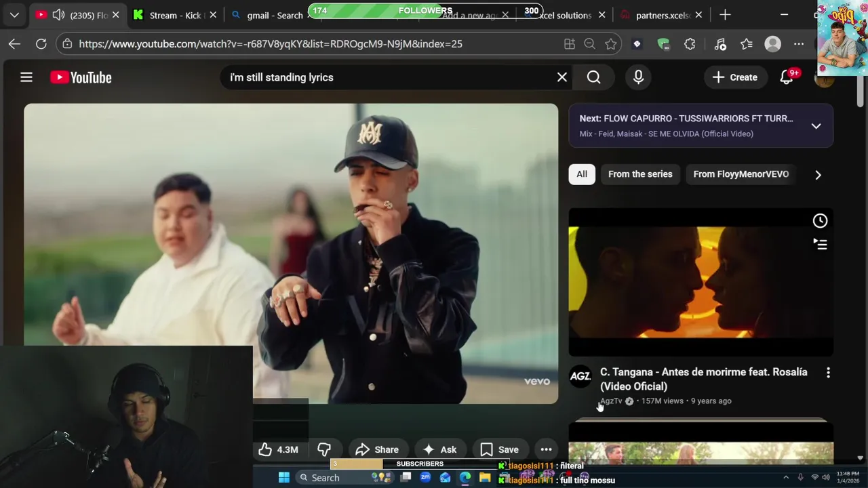The width and height of the screenshot is (868, 488).
Task: Close the YouTube browser tab
Action: click(115, 15)
